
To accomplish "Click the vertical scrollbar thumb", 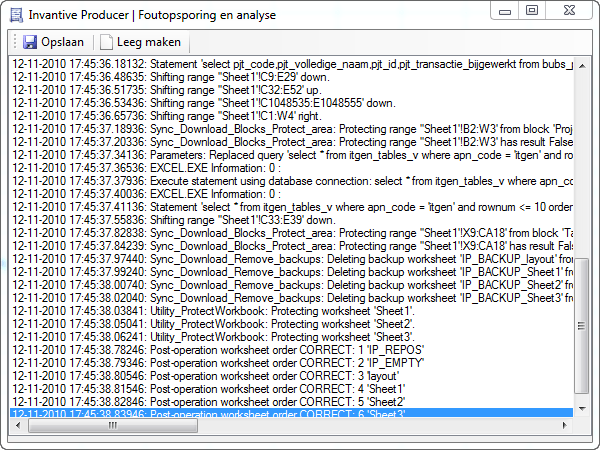I will coord(582,326).
